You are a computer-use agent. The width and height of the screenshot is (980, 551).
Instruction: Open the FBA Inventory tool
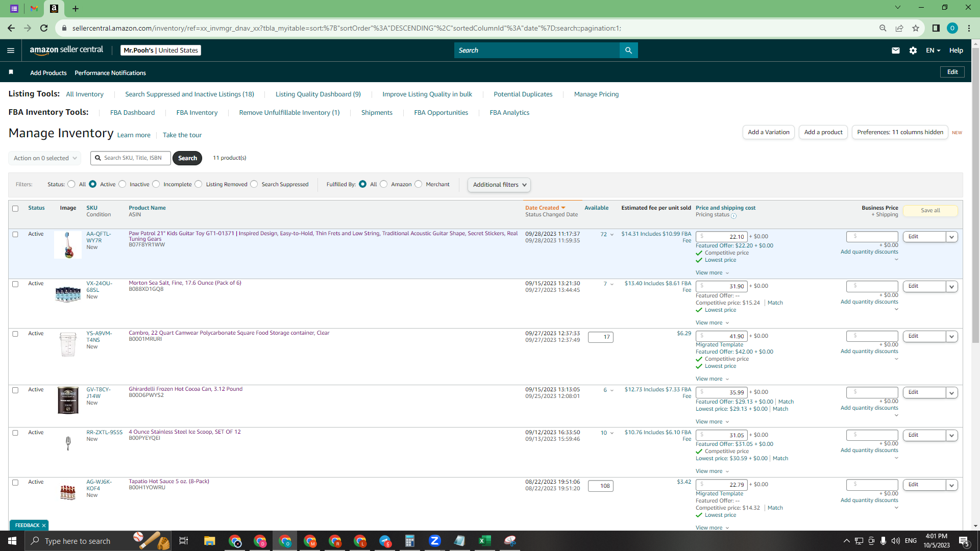coord(197,112)
